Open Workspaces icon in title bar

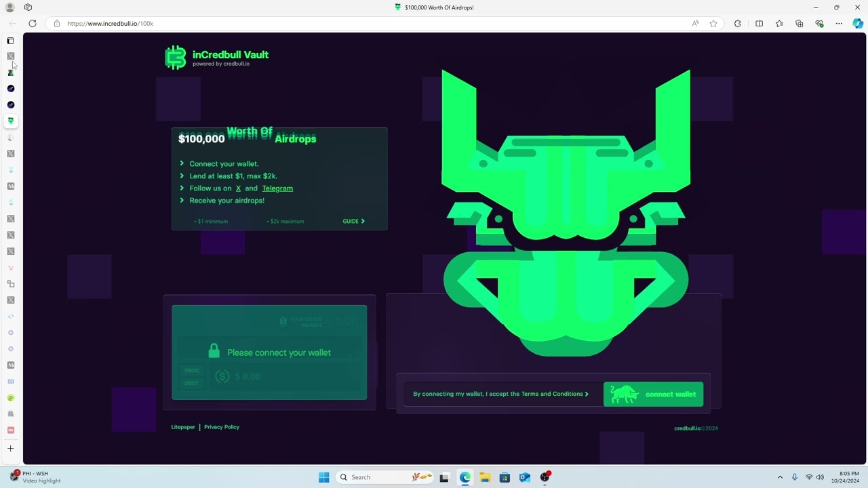click(28, 7)
